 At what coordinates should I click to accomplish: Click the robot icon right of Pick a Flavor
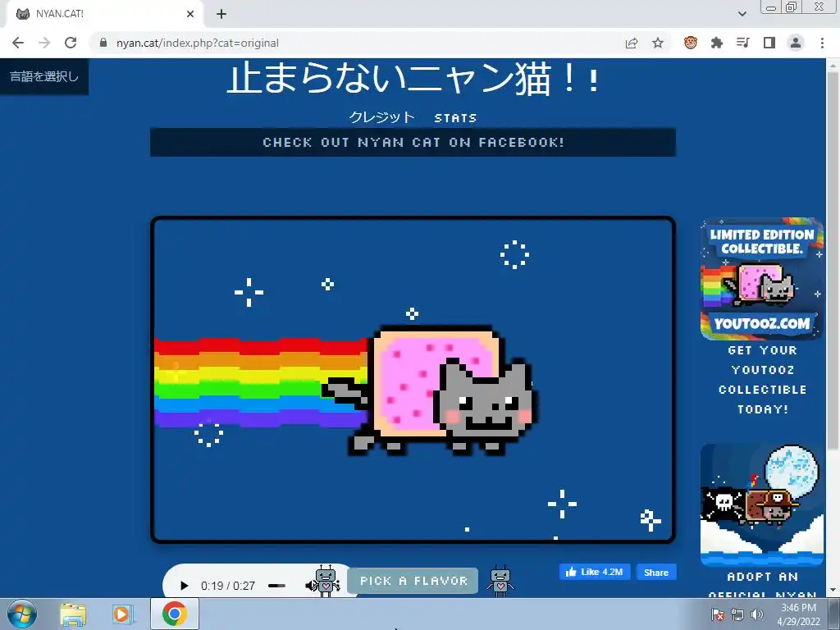(500, 581)
